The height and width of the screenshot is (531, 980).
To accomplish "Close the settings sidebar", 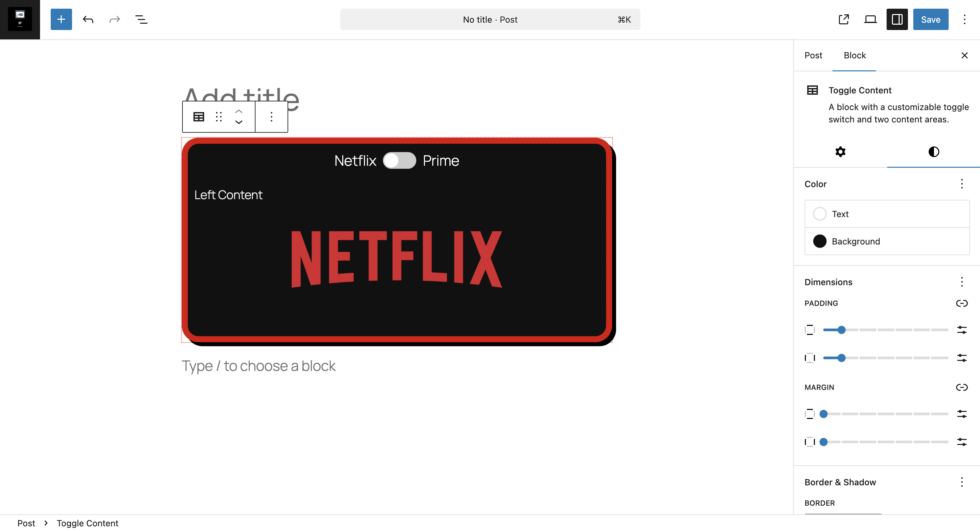I will pyautogui.click(x=964, y=55).
